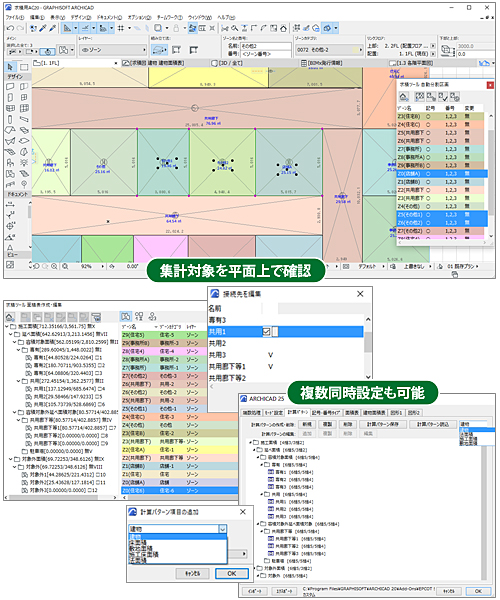Open the オプション menu
Screen dimensions: 500x600
(139, 18)
